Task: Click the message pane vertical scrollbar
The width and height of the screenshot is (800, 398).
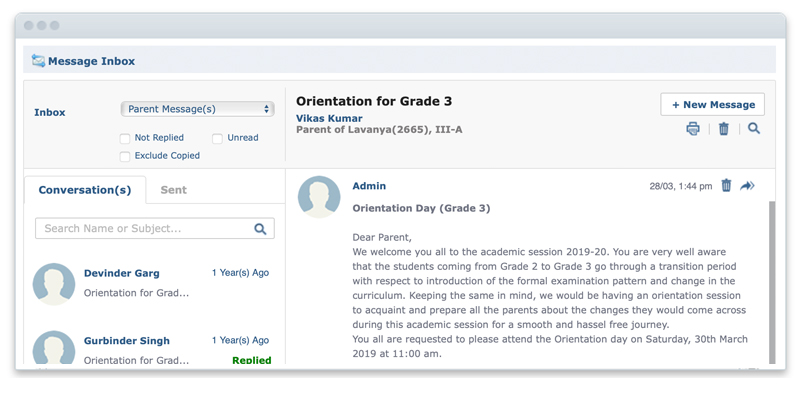Action: tap(771, 282)
